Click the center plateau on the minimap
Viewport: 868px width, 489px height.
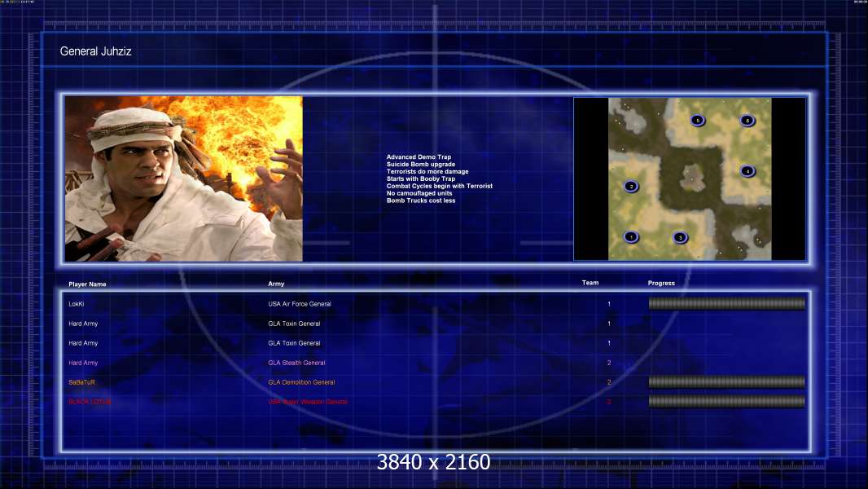pyautogui.click(x=690, y=178)
